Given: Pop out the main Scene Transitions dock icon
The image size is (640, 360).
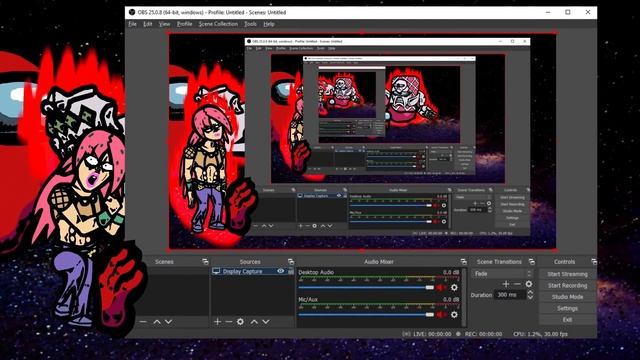Looking at the screenshot, I should click(x=531, y=262).
